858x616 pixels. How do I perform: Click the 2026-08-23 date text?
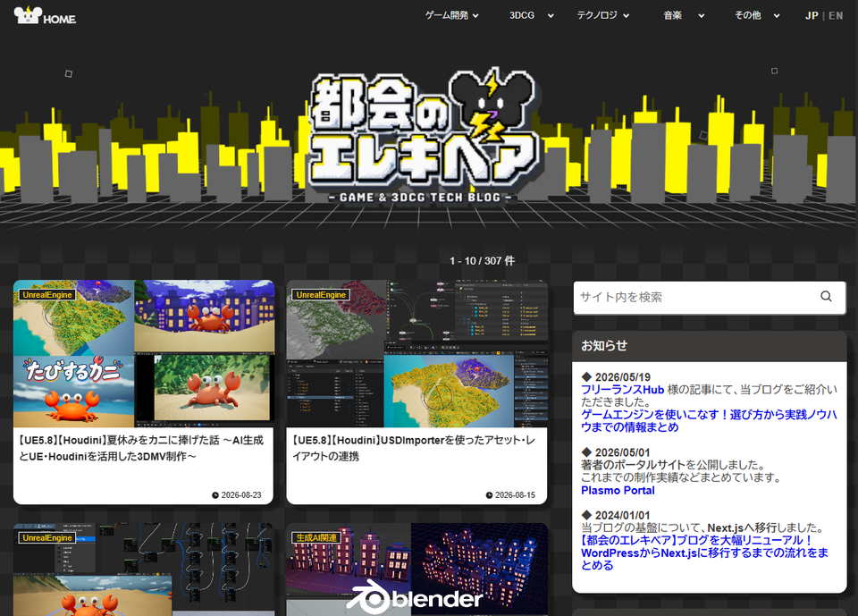241,495
